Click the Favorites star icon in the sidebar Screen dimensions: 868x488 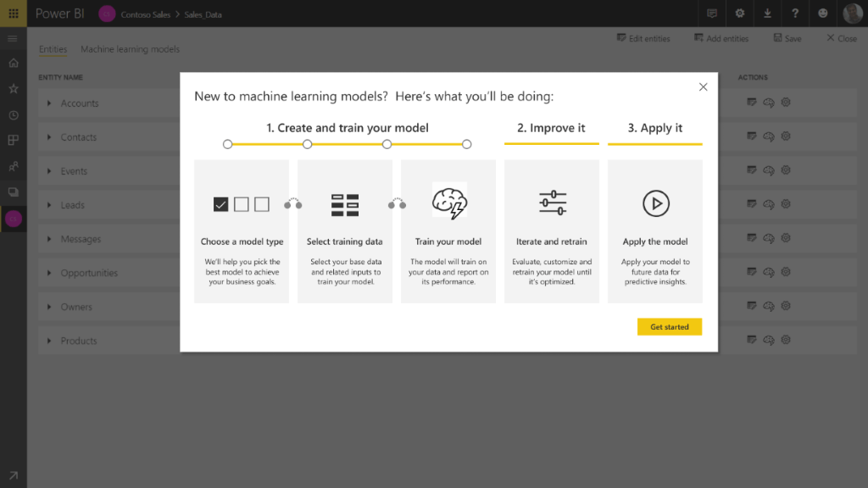[13, 88]
